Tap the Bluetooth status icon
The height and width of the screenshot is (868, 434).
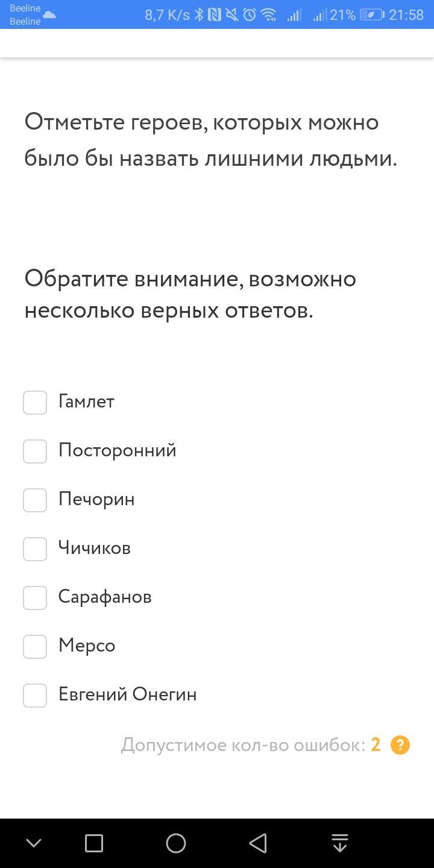click(199, 15)
